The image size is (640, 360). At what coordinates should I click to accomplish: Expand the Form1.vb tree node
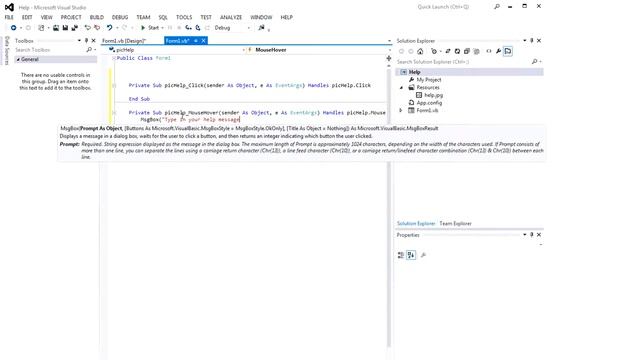coord(401,110)
